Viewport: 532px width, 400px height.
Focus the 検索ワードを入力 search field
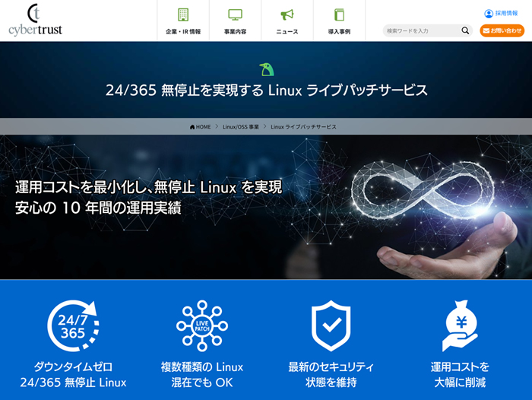point(422,30)
